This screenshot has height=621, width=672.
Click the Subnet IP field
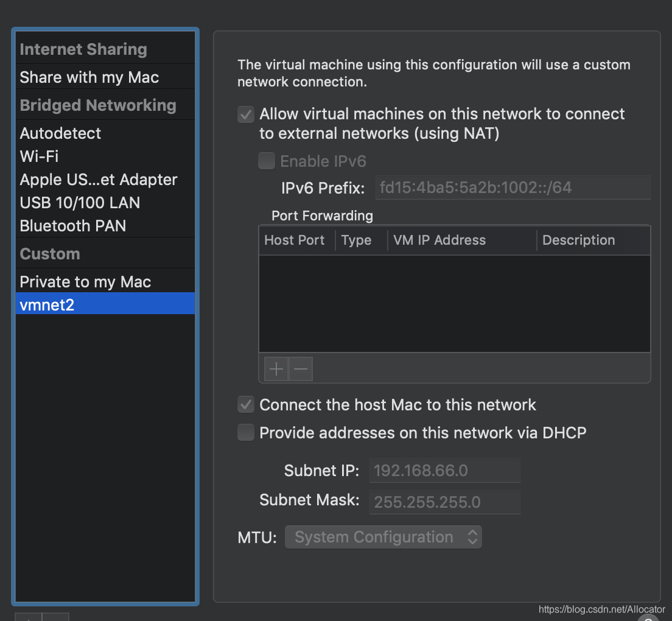(445, 470)
